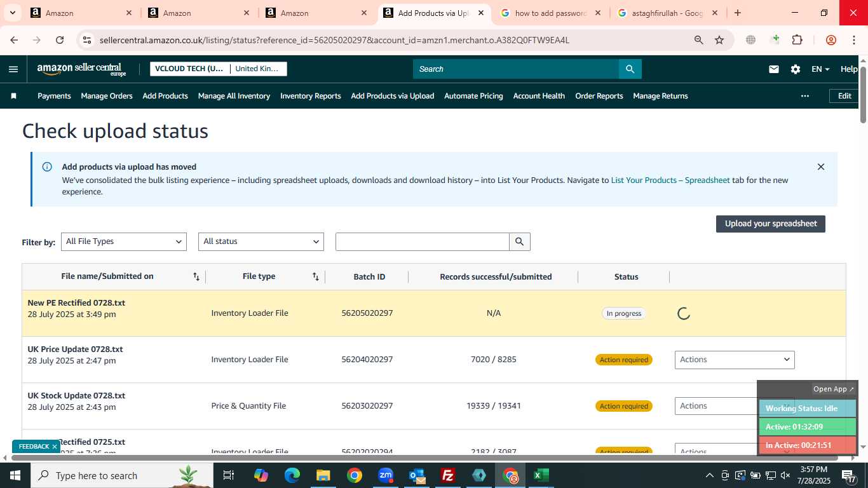Open the Chrome three-dot menu
This screenshot has height=488, width=868.
click(x=853, y=40)
